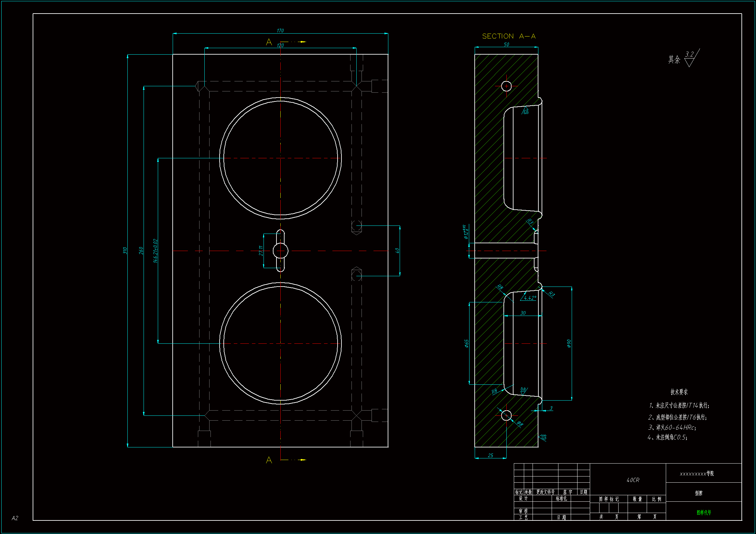Select the bottom section arrow marker A

pyautogui.click(x=269, y=460)
